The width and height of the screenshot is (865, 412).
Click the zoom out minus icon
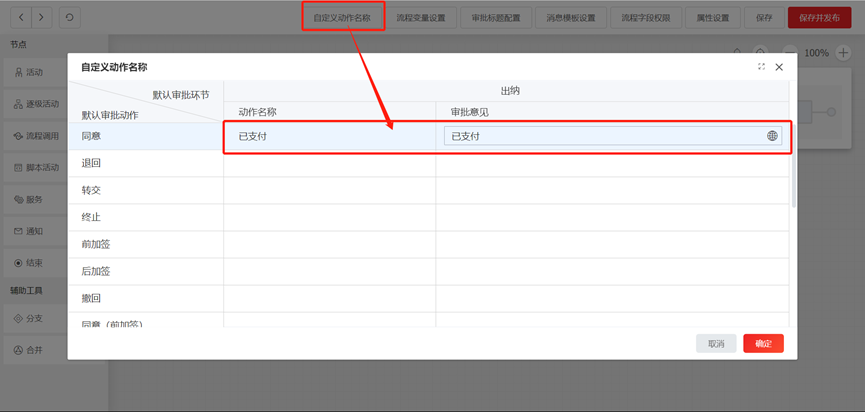pyautogui.click(x=790, y=52)
